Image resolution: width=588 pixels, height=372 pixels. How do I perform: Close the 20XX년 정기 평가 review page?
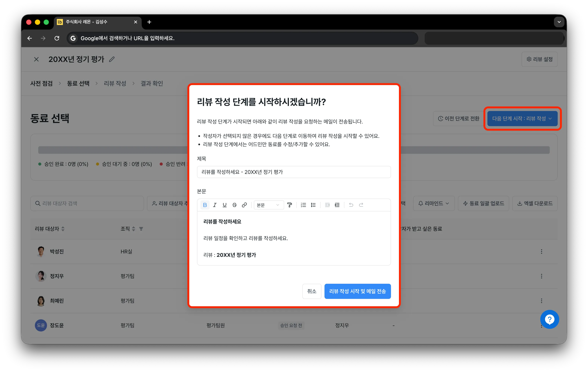pos(36,59)
